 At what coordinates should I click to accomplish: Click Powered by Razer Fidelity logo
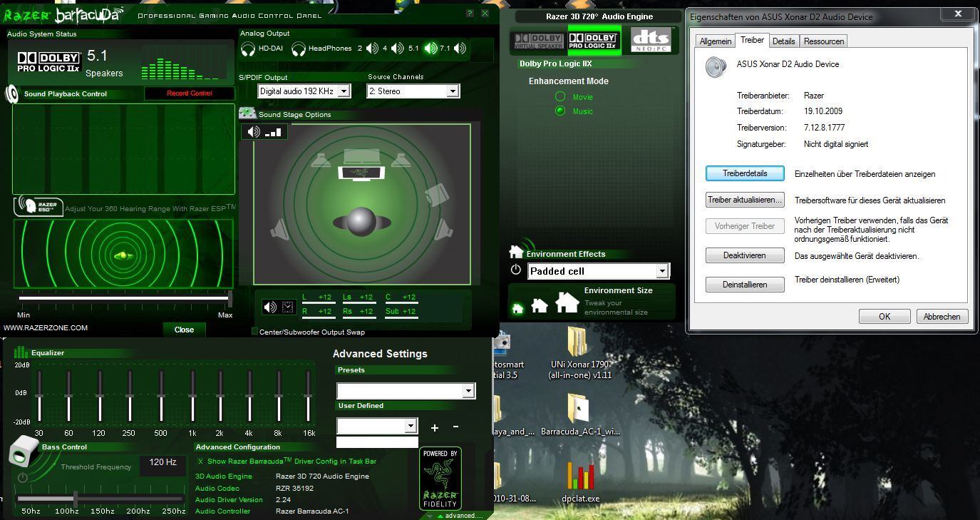(440, 478)
